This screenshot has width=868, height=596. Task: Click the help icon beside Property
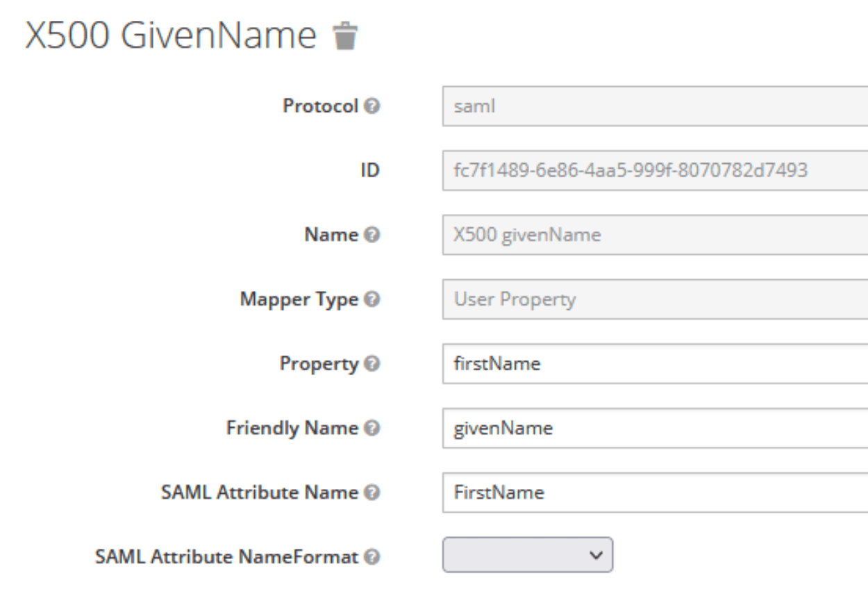coord(373,364)
